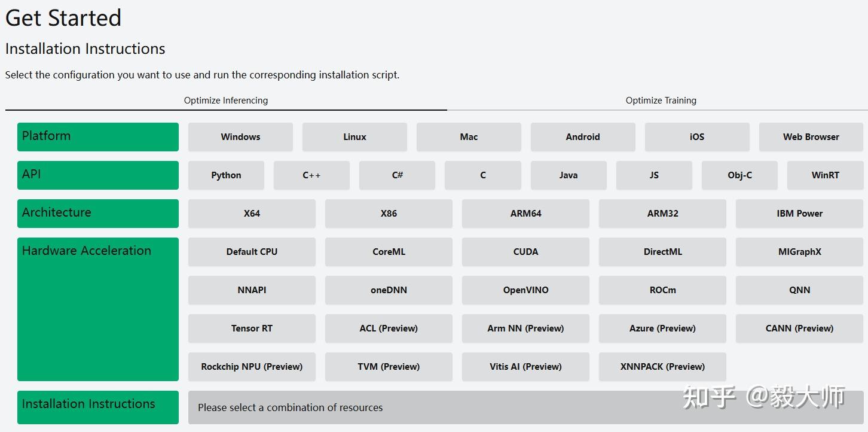Choose CUDA for hardware acceleration
This screenshot has width=868, height=432.
pos(525,252)
